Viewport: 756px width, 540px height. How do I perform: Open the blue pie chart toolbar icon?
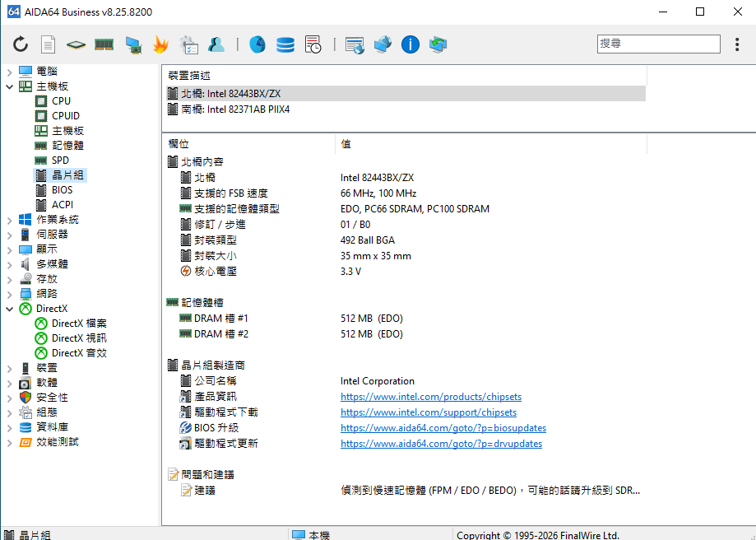click(257, 44)
